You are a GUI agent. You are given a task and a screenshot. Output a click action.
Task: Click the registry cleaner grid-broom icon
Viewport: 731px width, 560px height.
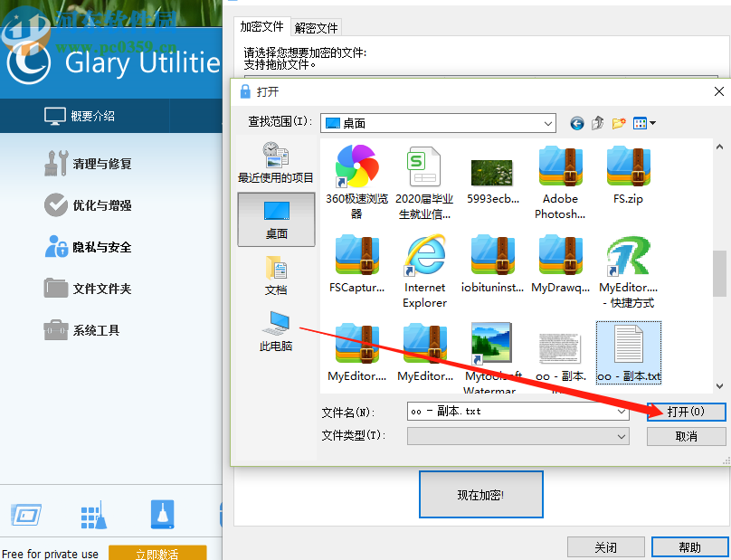pos(94,516)
